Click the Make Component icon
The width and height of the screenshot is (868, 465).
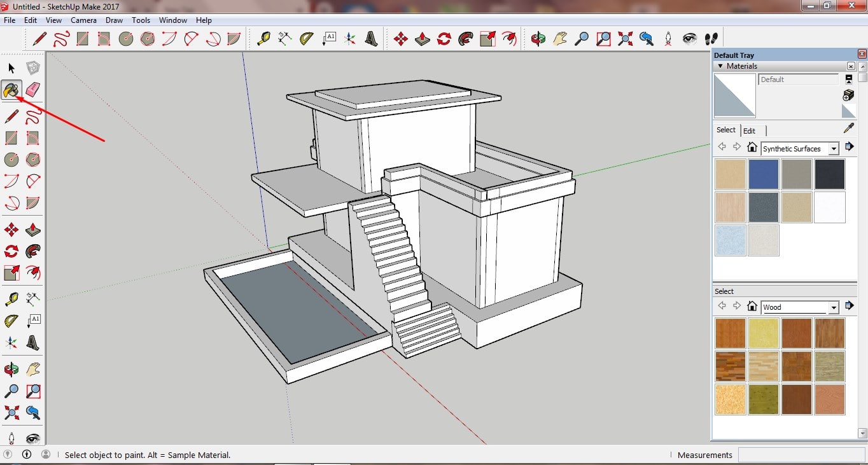tap(33, 68)
